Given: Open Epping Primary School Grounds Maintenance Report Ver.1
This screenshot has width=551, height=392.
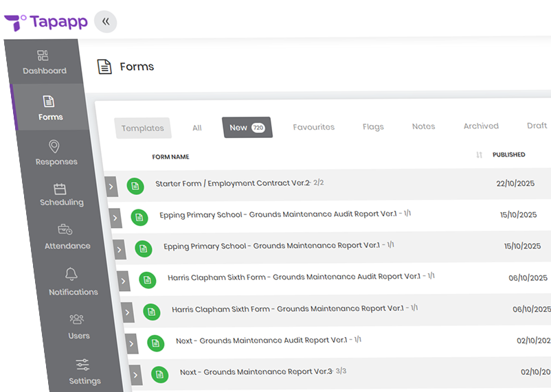Looking at the screenshot, I should coord(271,246).
